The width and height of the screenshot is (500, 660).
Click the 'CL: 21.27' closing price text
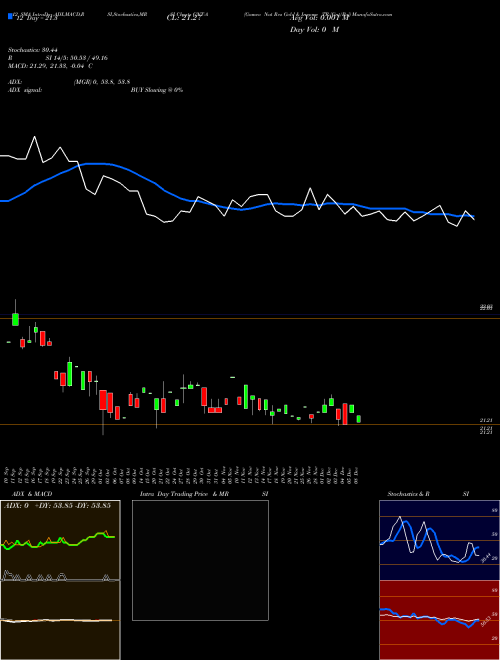(x=184, y=19)
